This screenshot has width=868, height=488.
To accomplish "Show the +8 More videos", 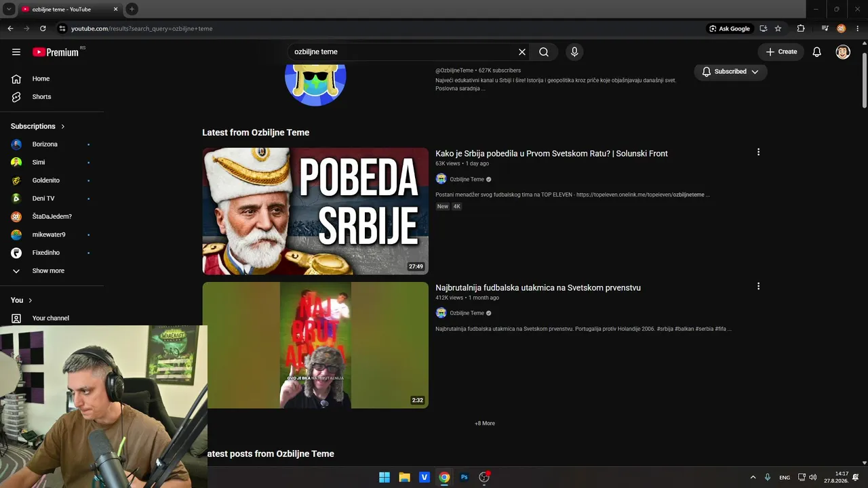I will click(485, 424).
